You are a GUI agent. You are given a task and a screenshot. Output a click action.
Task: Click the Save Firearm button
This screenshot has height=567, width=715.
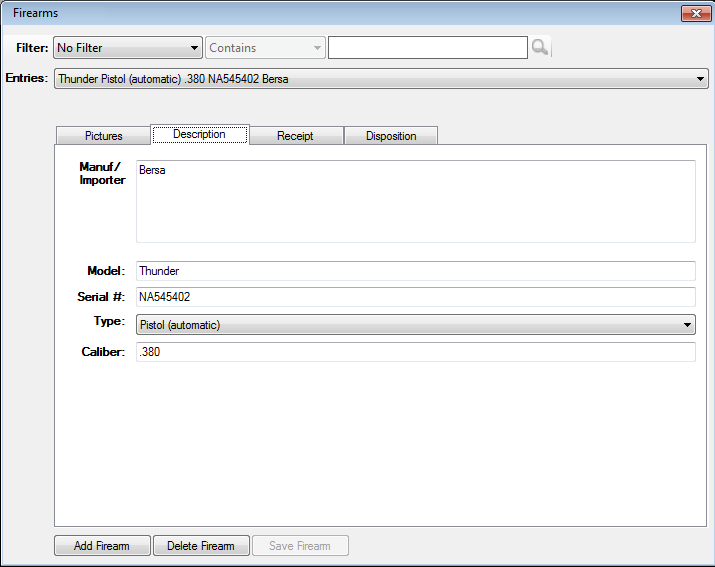pos(300,546)
